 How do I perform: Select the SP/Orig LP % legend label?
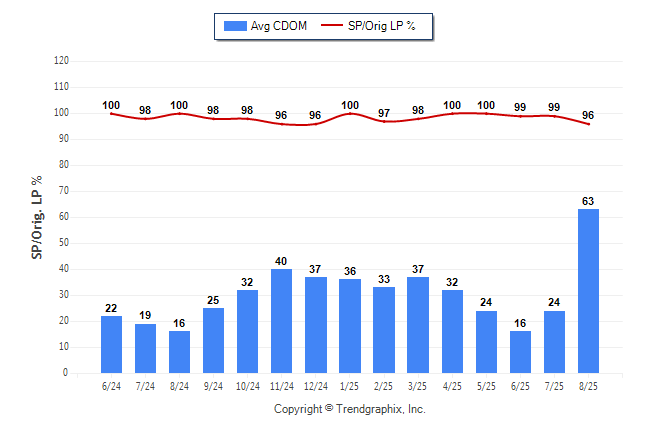[382, 26]
